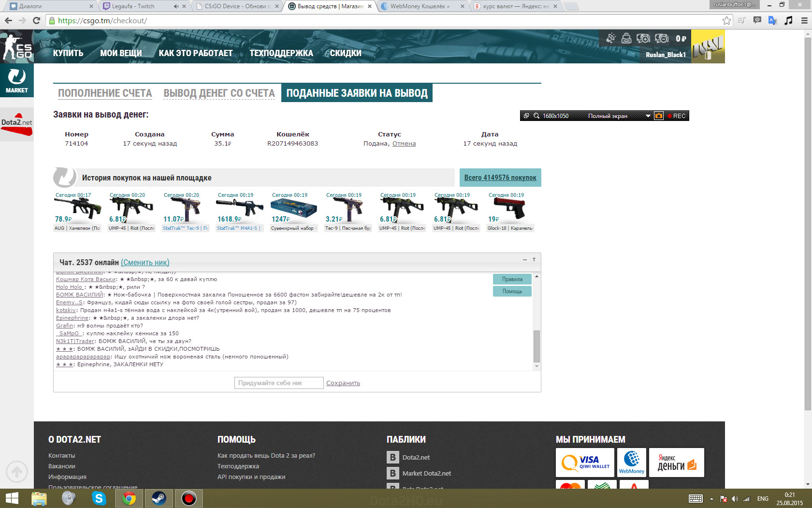
Task: Click the Windows Start button
Action: (x=12, y=498)
